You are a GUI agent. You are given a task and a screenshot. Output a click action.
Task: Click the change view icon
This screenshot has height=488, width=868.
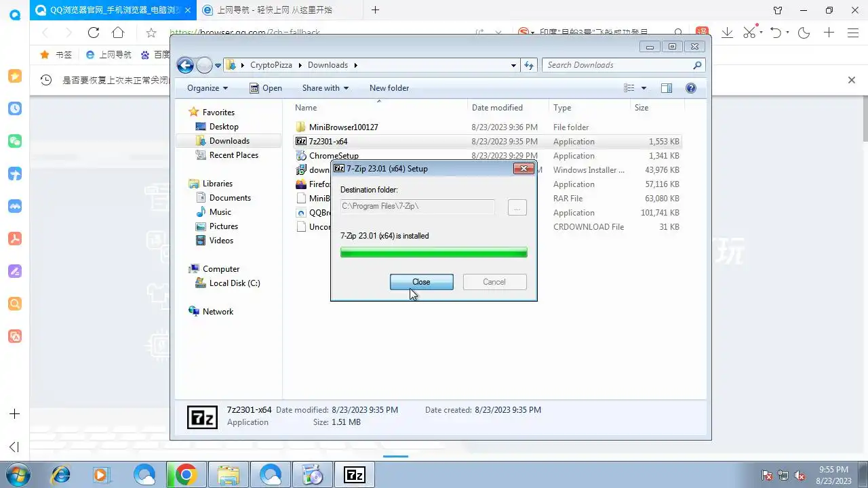tap(629, 88)
